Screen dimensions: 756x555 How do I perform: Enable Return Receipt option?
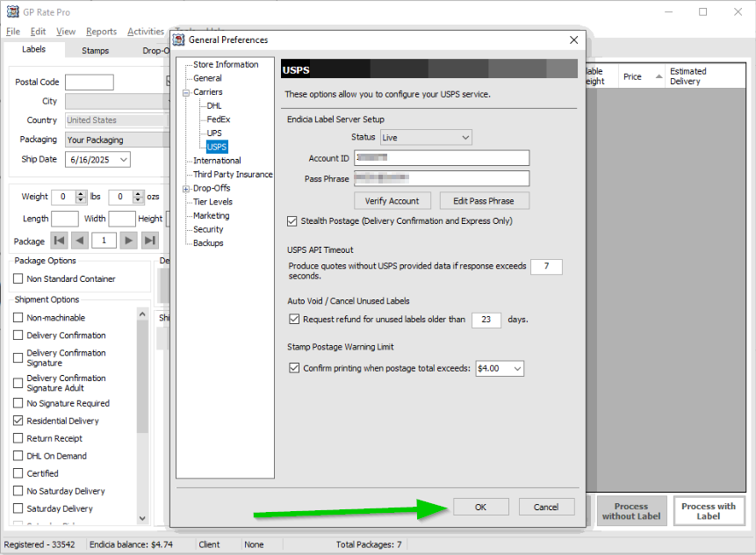pos(18,438)
